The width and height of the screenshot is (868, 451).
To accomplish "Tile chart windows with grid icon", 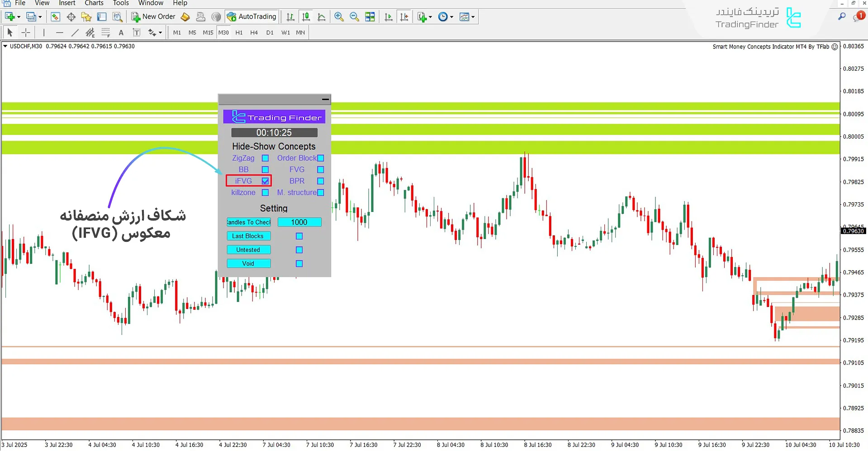I will [x=370, y=17].
